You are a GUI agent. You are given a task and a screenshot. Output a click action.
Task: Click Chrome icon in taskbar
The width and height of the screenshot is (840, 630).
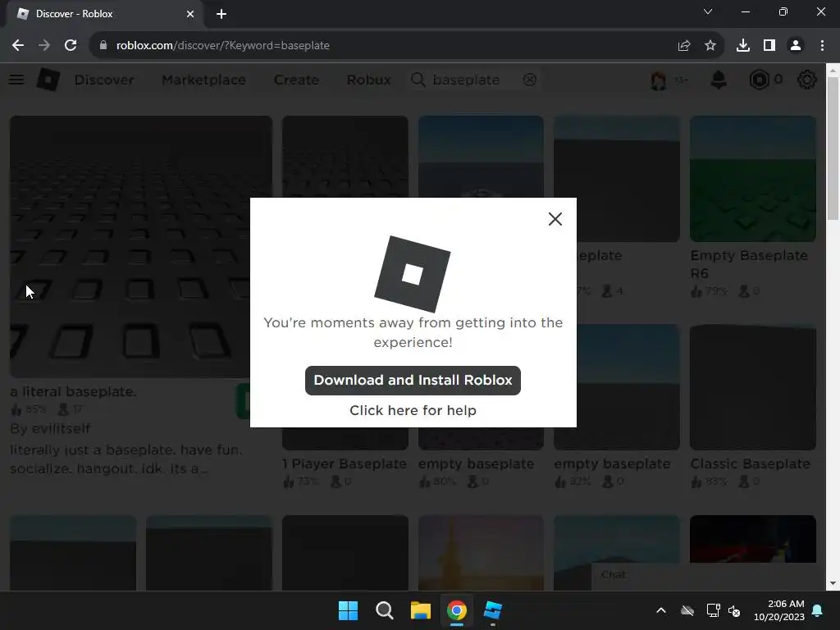pyautogui.click(x=456, y=610)
